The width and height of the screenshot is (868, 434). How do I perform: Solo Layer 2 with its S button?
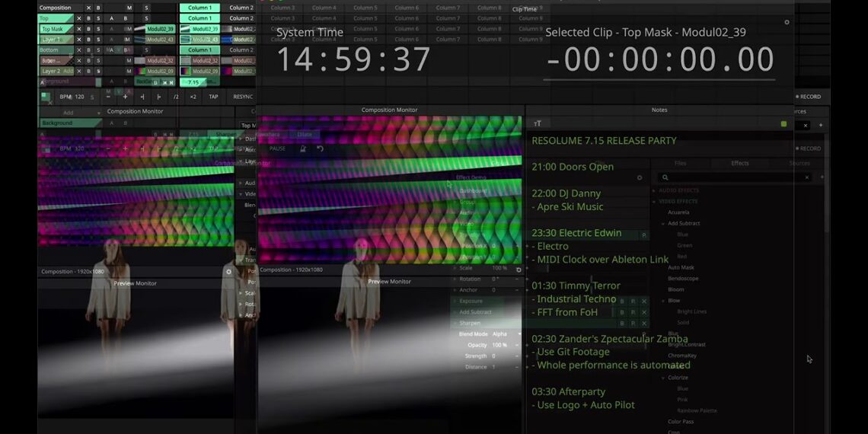coord(98,71)
